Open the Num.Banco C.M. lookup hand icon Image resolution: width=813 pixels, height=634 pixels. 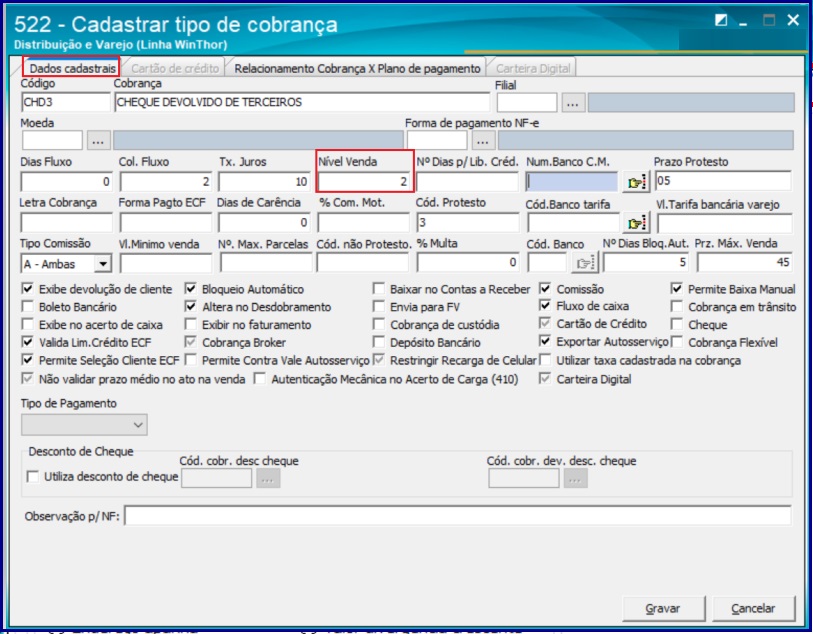point(636,182)
